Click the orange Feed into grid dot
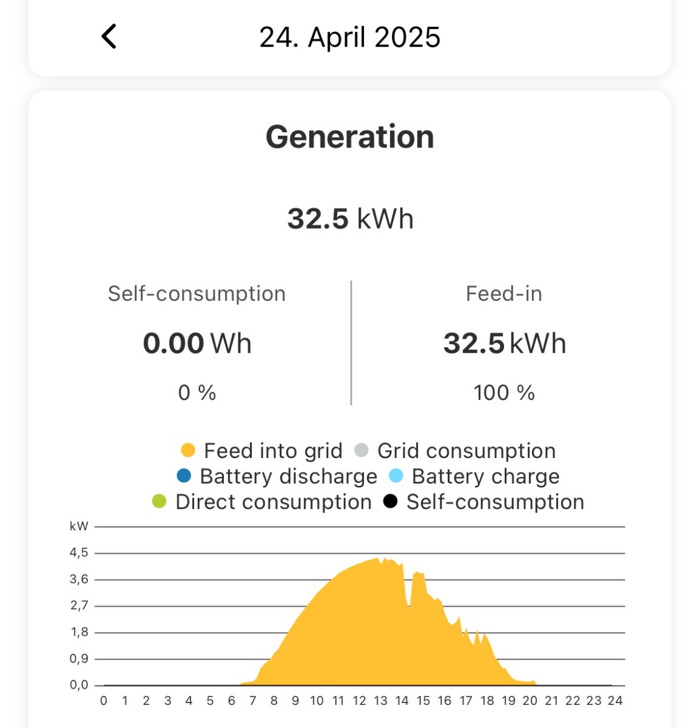The image size is (700, 728). click(x=188, y=451)
